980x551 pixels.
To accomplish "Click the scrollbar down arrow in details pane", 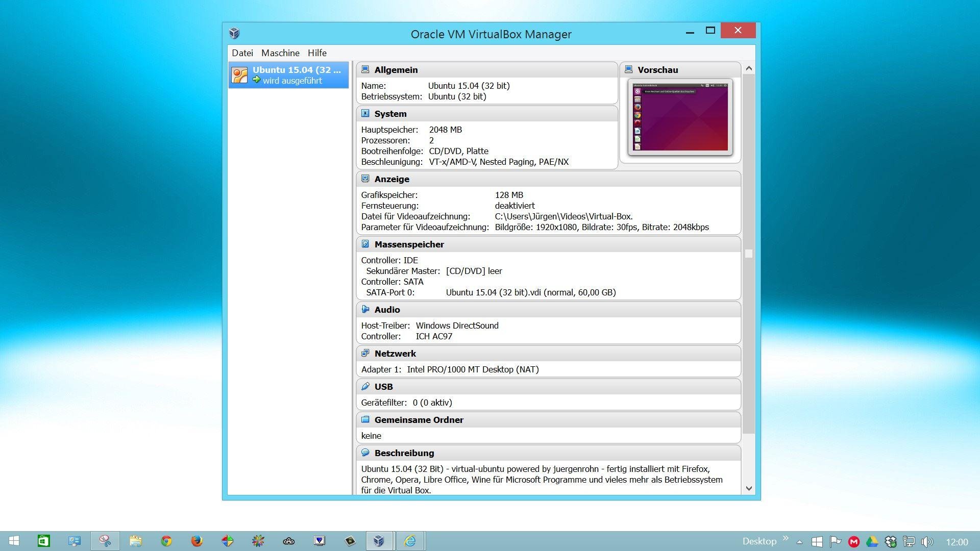I will pos(749,488).
